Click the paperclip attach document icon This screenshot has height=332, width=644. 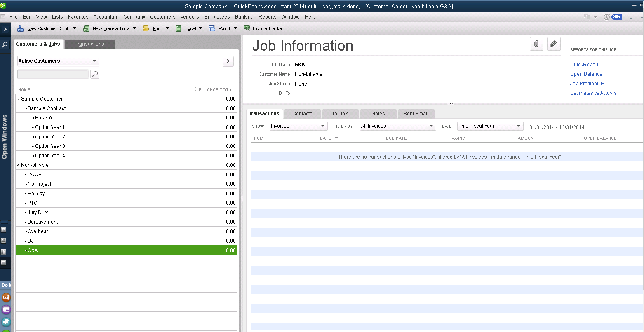pyautogui.click(x=536, y=44)
